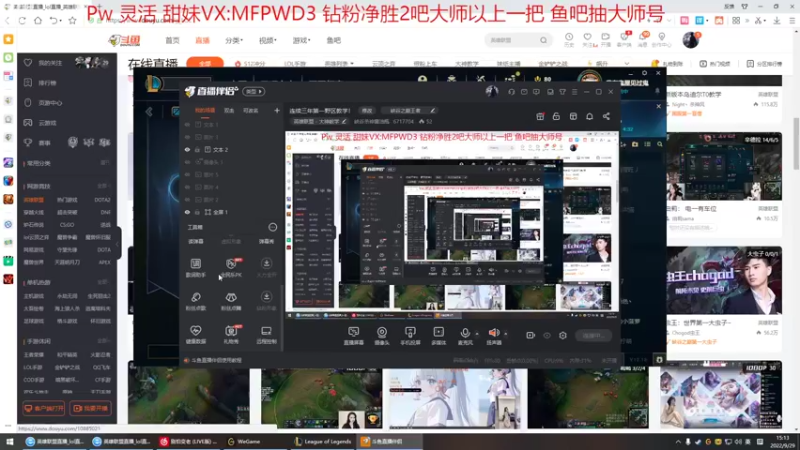Image resolution: width=800 pixels, height=450 pixels.
Task: Expand microphone options arrow
Action: 477,334
